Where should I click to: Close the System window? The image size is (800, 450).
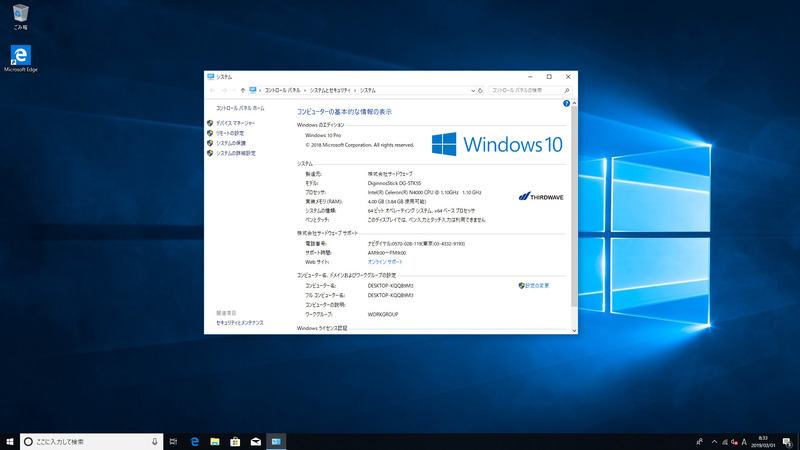[x=568, y=77]
